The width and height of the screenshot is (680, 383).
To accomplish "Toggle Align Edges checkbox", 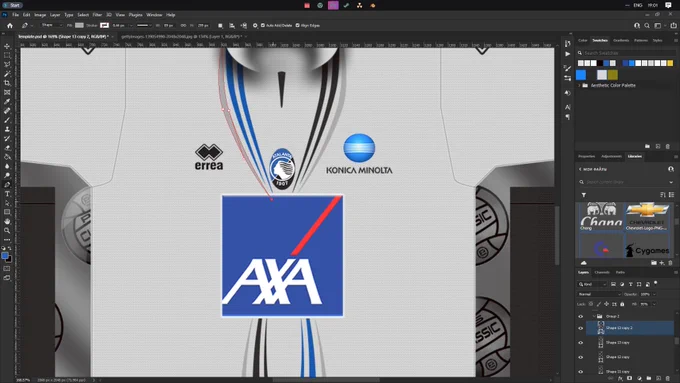I will pos(298,26).
